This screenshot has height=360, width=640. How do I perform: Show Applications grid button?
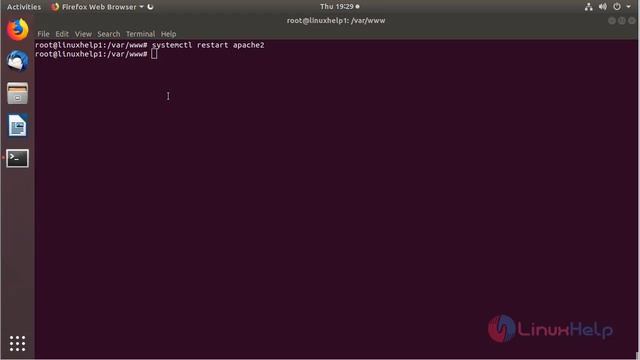[x=18, y=343]
